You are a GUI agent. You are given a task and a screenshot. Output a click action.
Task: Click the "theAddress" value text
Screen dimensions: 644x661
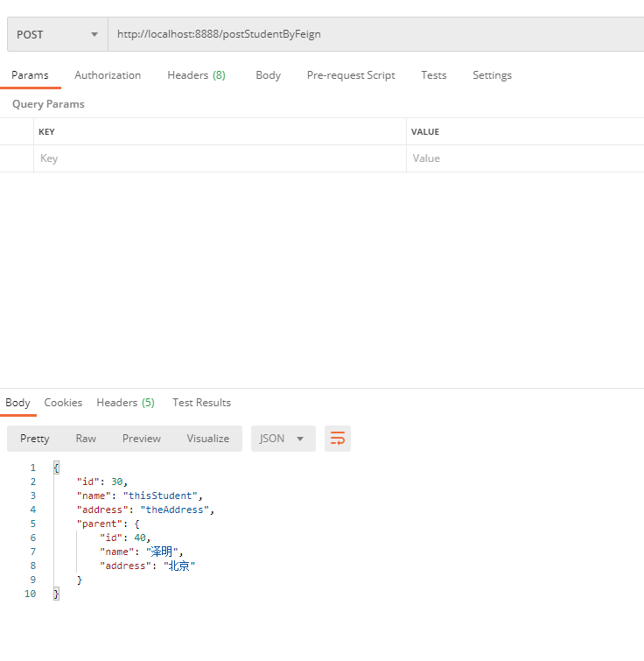coord(175,510)
